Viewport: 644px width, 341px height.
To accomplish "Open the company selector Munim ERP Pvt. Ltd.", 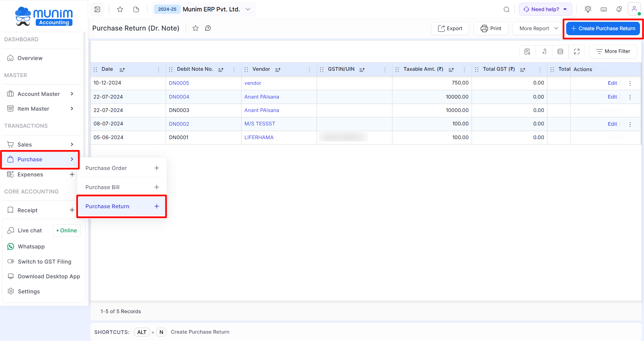I will click(x=216, y=9).
